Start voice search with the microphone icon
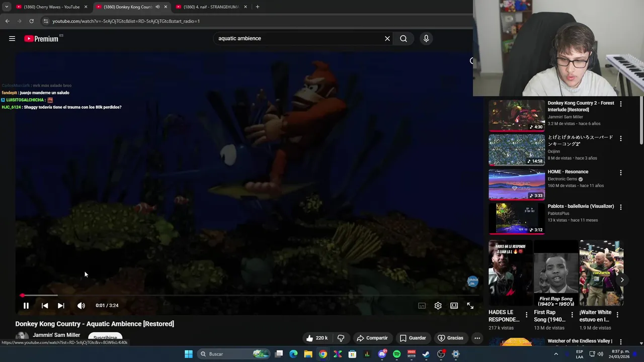644x362 pixels. click(426, 39)
